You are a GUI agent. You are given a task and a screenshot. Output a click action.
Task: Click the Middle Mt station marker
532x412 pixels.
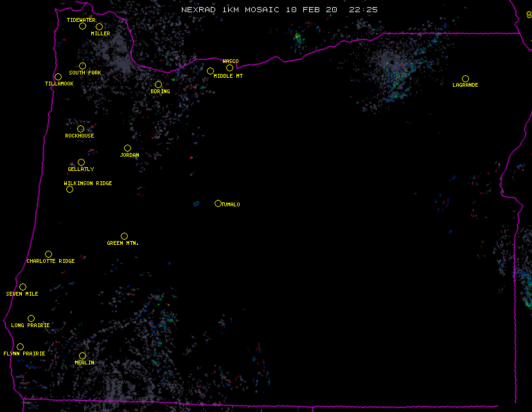coord(210,71)
